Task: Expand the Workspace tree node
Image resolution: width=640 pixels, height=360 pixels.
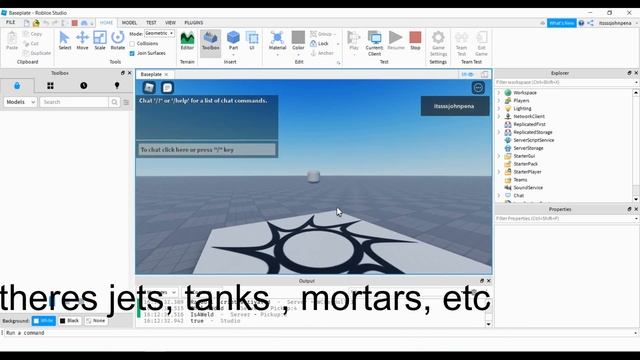Action: point(498,93)
